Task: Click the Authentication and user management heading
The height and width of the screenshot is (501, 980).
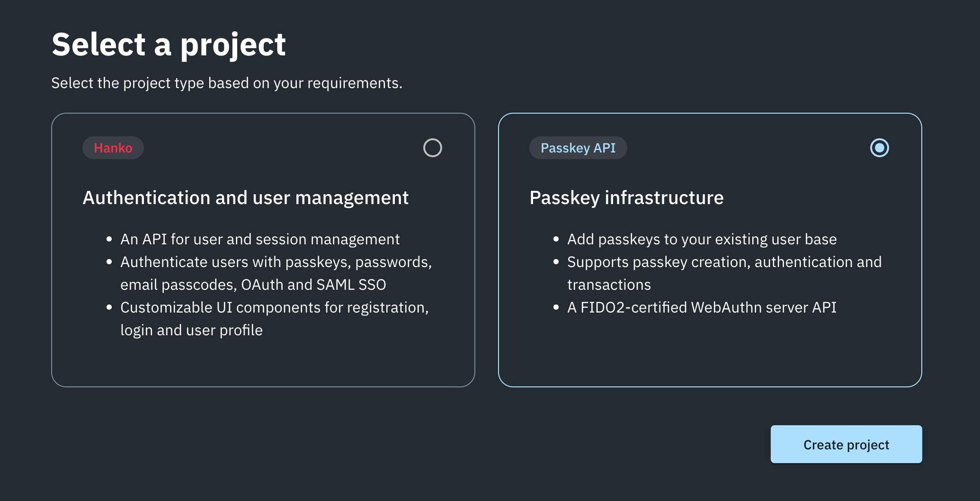Action: (246, 198)
